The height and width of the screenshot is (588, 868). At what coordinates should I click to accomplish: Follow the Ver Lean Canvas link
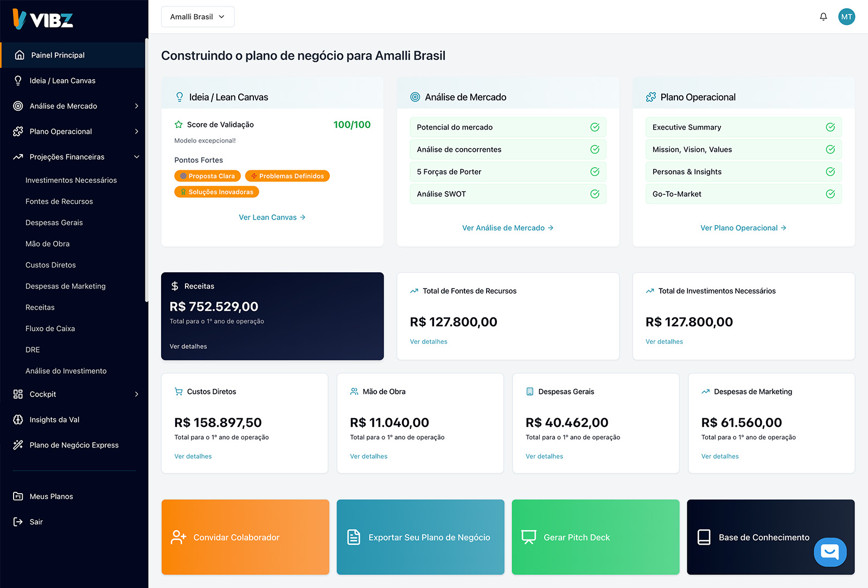[x=272, y=217]
